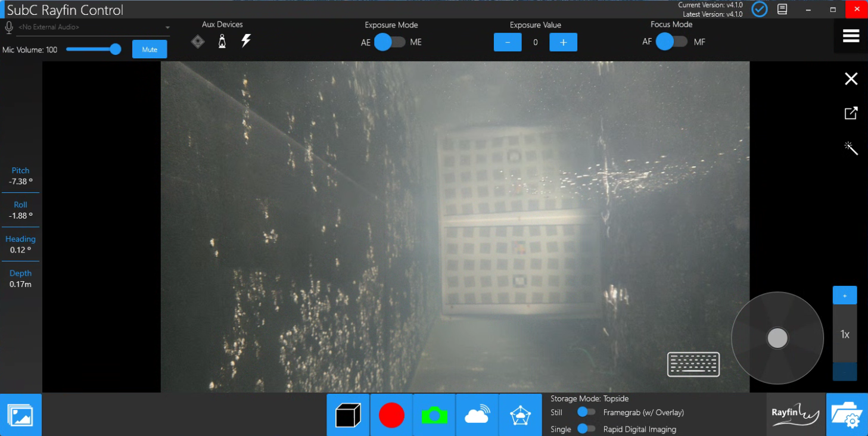868x436 pixels.
Task: Open the hamburger menu
Action: coord(851,36)
